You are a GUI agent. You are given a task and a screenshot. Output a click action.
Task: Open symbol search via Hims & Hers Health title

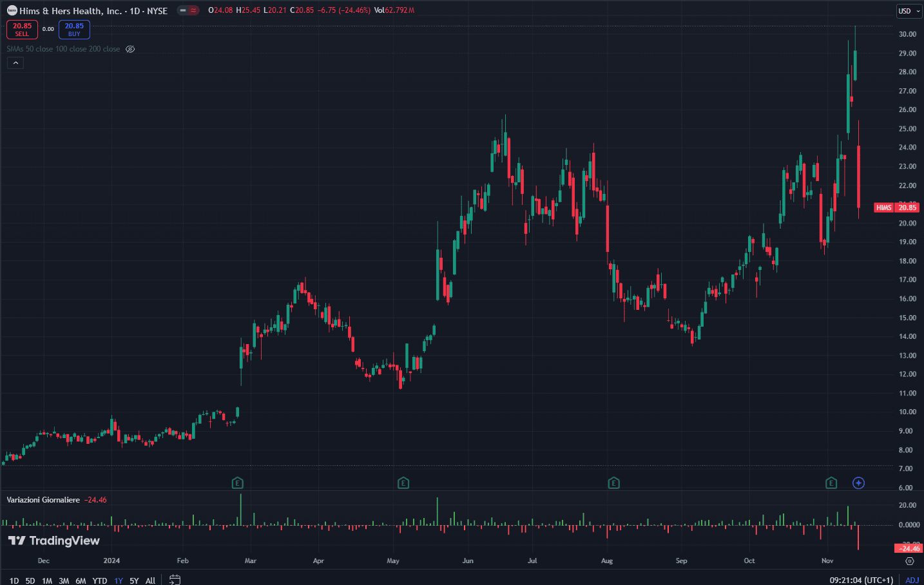coord(70,11)
